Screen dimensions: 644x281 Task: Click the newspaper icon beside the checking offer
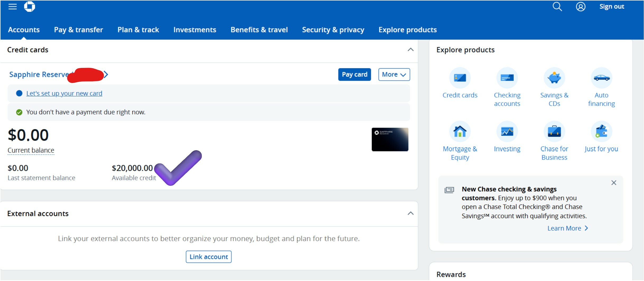tap(449, 190)
